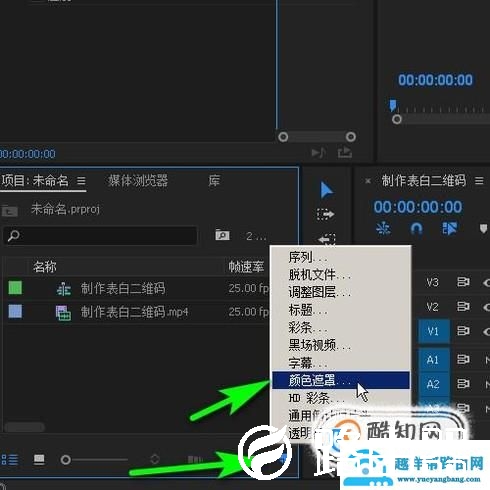The width and height of the screenshot is (490, 490).
Task: Select the Track Select Forward tool
Action: 326,214
